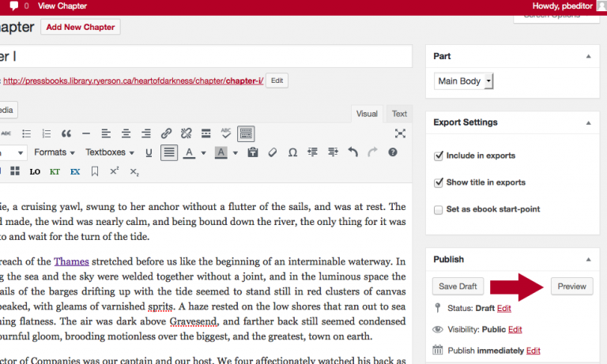Switch to the Text editor tab
607x364 pixels.
pos(400,114)
